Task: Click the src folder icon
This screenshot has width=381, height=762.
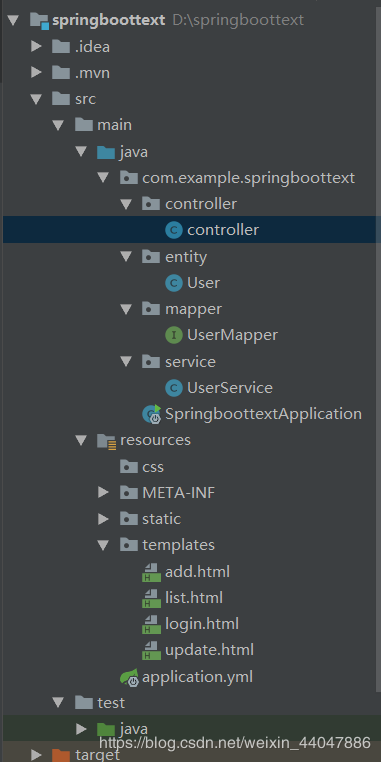Action: [61, 99]
